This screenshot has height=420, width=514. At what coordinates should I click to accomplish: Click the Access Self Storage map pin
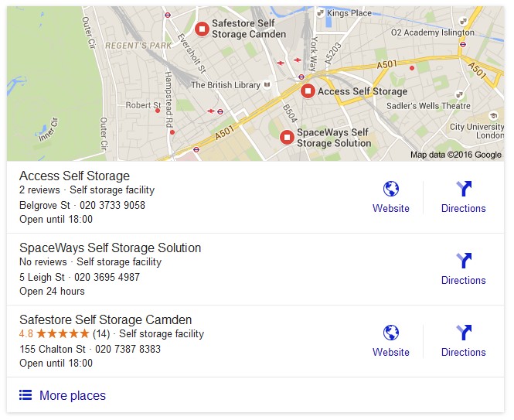click(x=308, y=91)
